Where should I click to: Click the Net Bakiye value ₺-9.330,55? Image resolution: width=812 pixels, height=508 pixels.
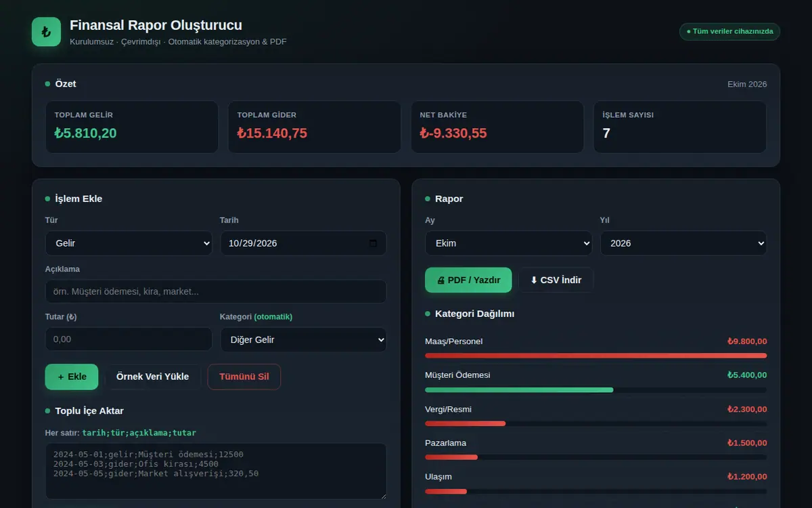click(453, 133)
